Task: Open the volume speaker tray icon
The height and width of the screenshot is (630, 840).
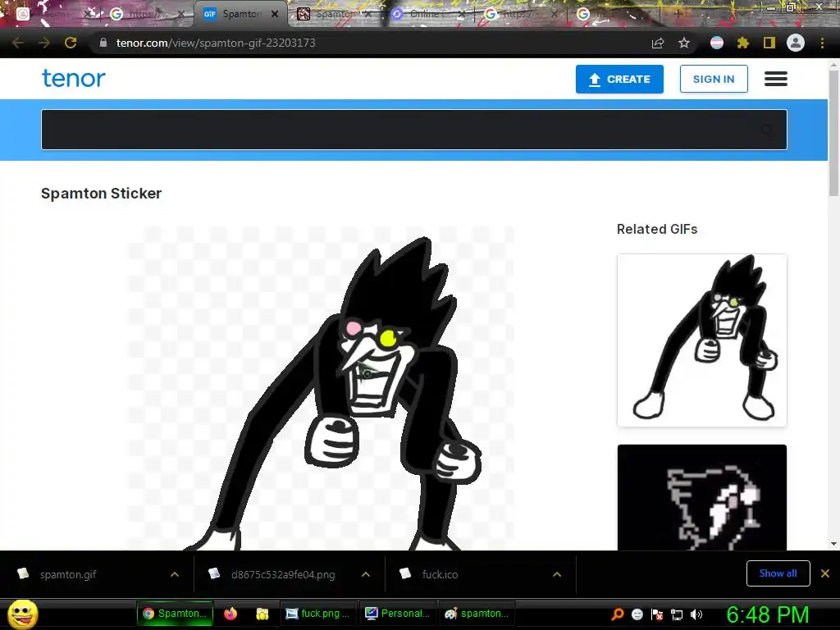Action: tap(696, 614)
